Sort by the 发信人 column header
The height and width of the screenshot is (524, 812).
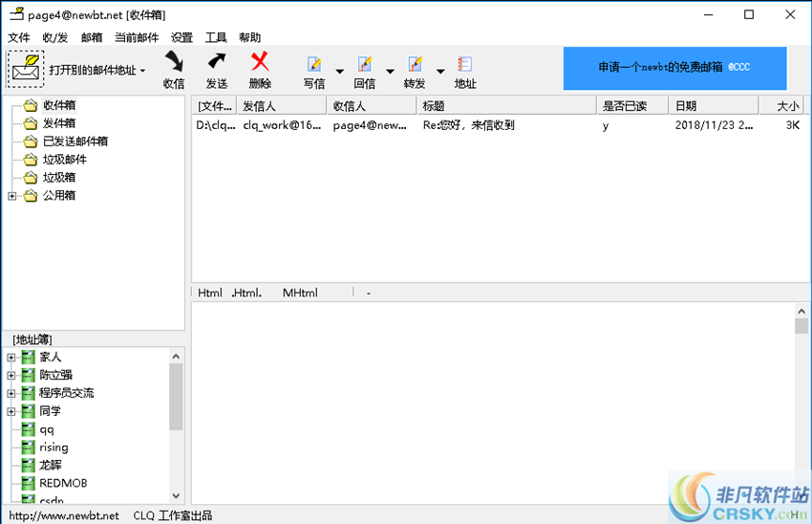[x=282, y=106]
